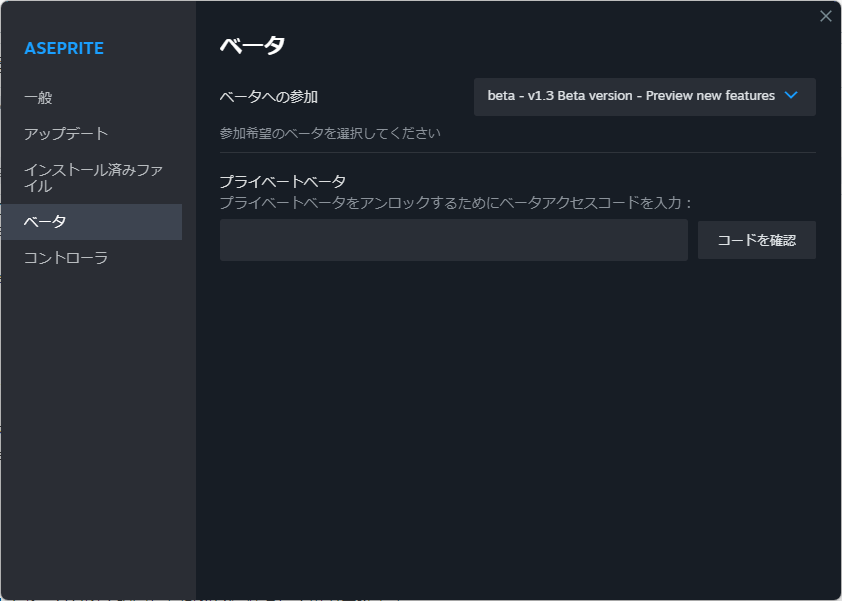
Task: Click the beta access code instruction text
Action: pos(455,203)
